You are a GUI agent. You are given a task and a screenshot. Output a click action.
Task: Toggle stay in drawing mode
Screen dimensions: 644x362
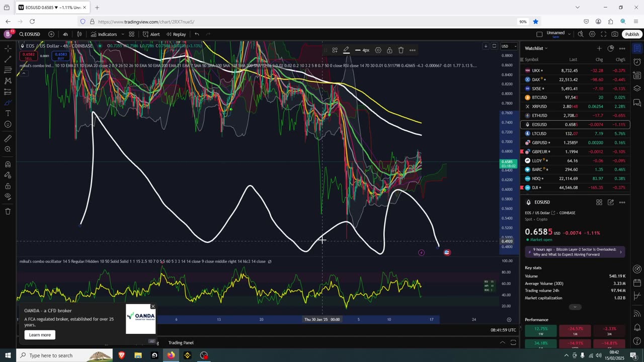8,175
